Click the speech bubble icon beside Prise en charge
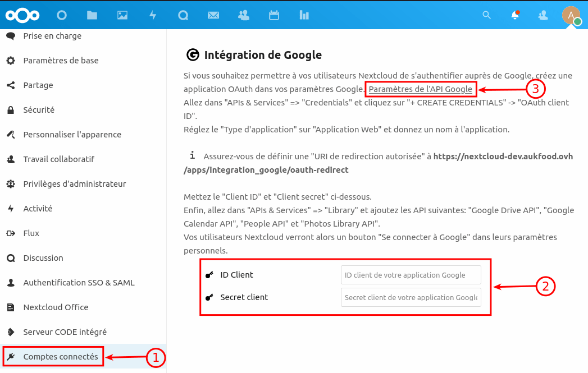The width and height of the screenshot is (588, 373). point(11,36)
